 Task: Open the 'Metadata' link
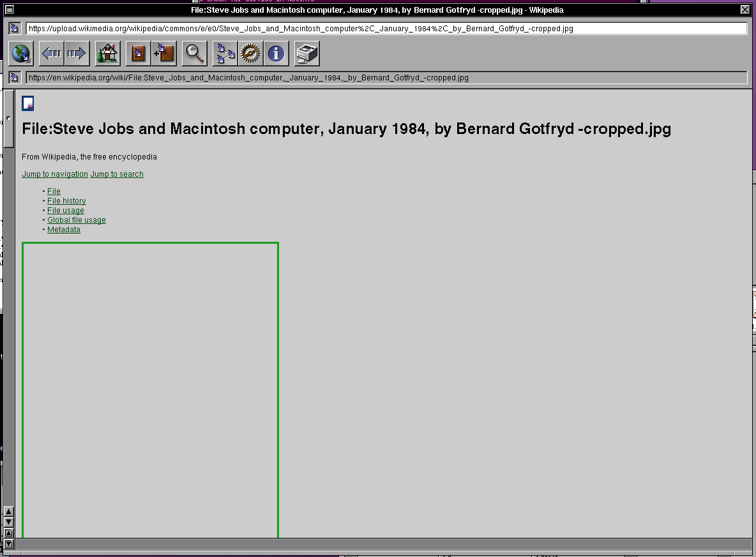tap(64, 230)
